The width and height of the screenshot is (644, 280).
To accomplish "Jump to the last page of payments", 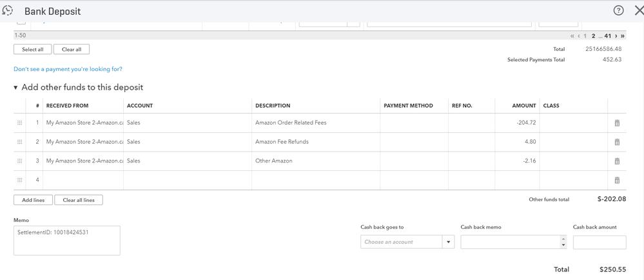I will coord(623,36).
